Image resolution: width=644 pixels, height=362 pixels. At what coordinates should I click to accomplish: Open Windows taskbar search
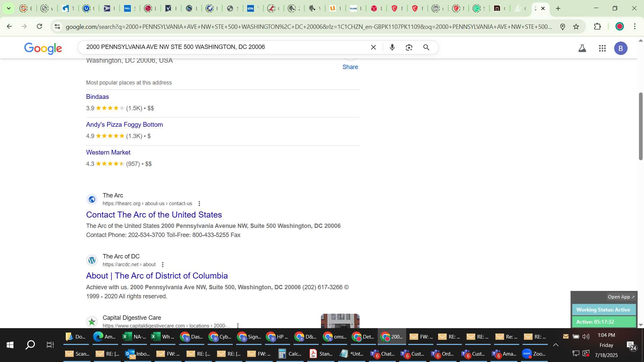pos(30,345)
